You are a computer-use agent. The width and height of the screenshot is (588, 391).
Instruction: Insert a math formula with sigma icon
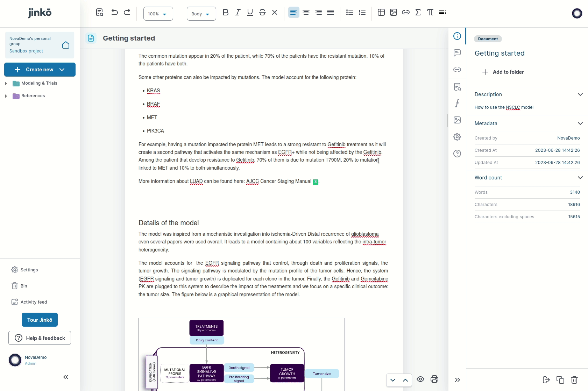(x=418, y=13)
